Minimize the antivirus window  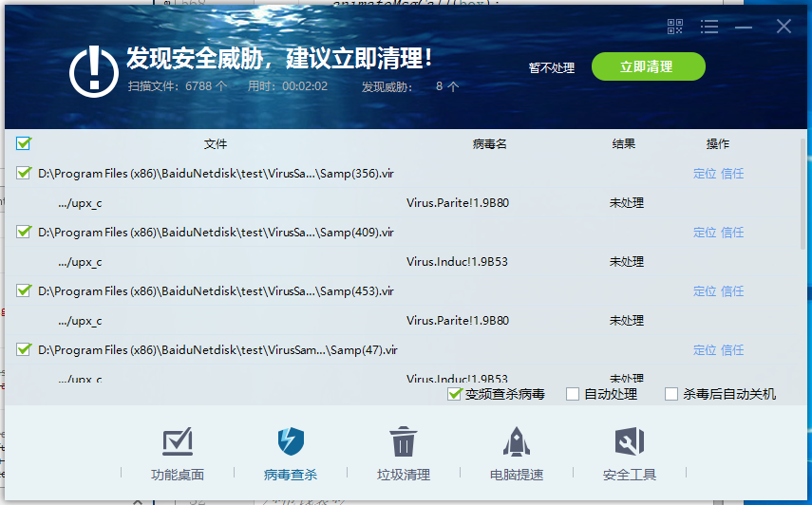tap(743, 27)
